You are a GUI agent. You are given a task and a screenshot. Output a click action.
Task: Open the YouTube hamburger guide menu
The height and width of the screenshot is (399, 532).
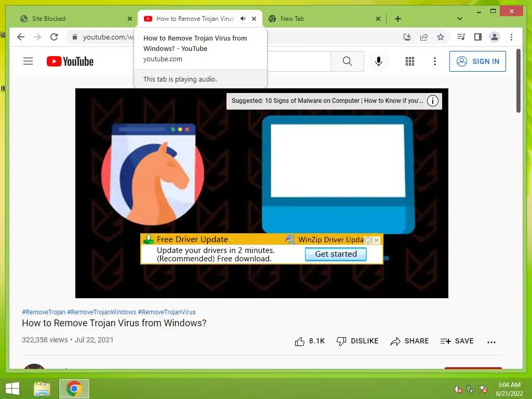click(28, 61)
